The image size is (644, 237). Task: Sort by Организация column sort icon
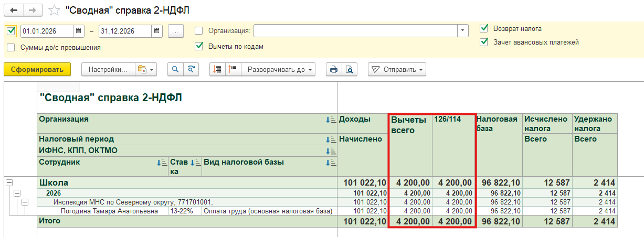point(331,120)
